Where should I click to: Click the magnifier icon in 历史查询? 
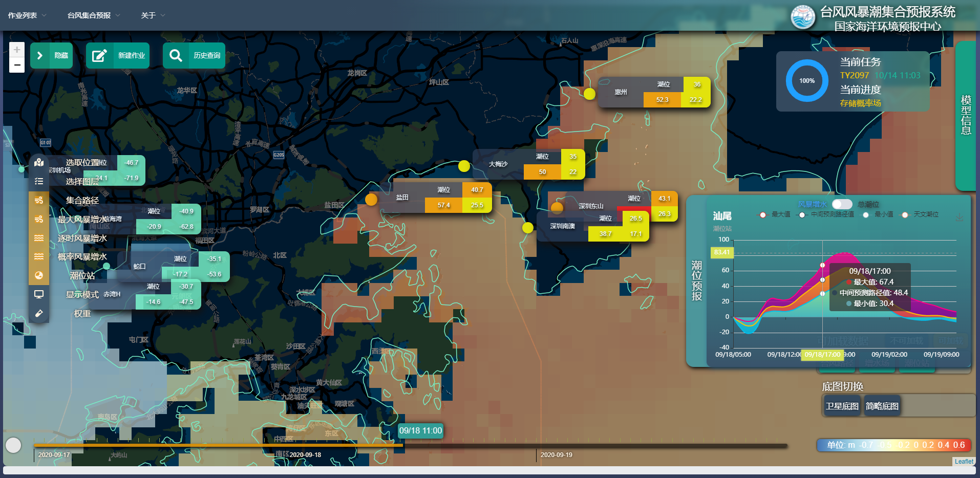tap(176, 55)
